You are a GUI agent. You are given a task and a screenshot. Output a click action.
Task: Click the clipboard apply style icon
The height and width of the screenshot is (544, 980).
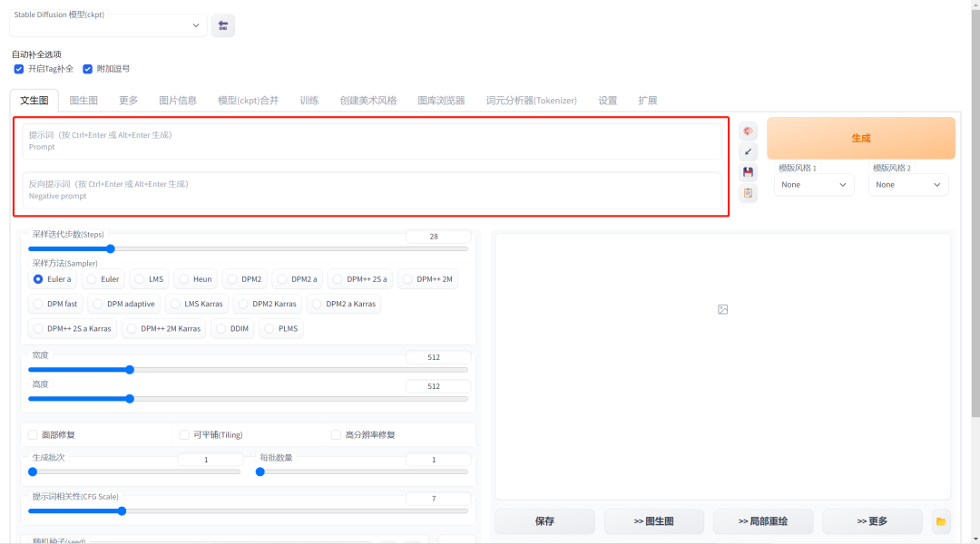(x=748, y=193)
